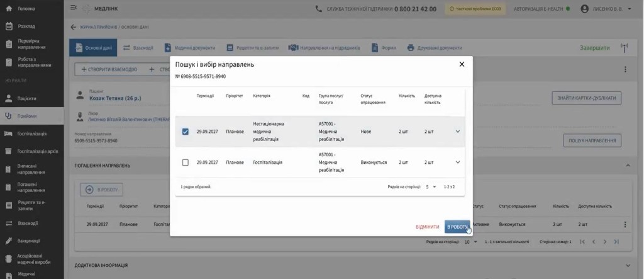644x279 pixels.
Task: Open Вакцинації syringe icon in sidebar
Action: click(9, 241)
